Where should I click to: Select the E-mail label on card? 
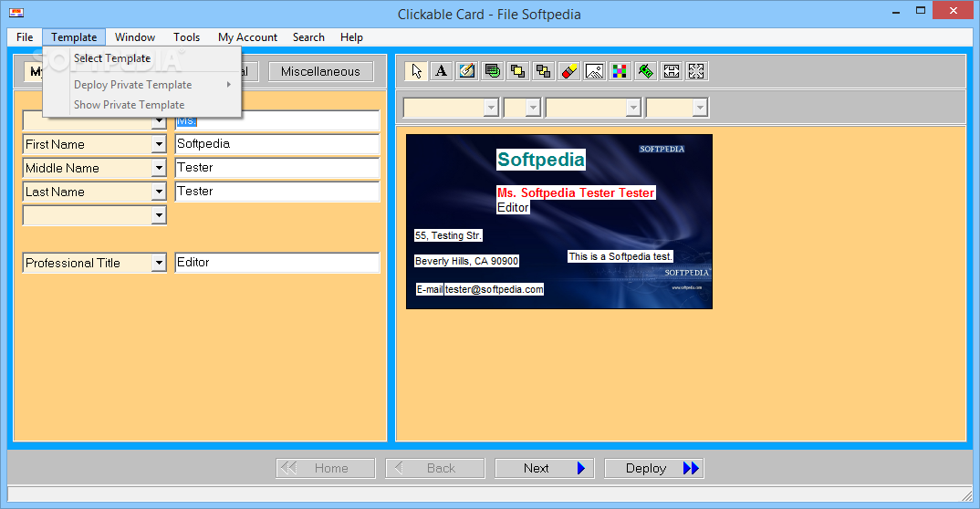coord(430,289)
